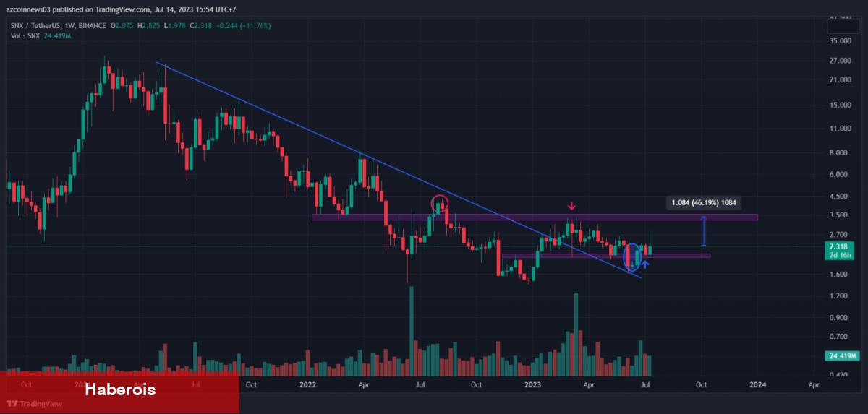Click the 11.000 price axis label
The image size is (868, 414).
click(x=840, y=129)
